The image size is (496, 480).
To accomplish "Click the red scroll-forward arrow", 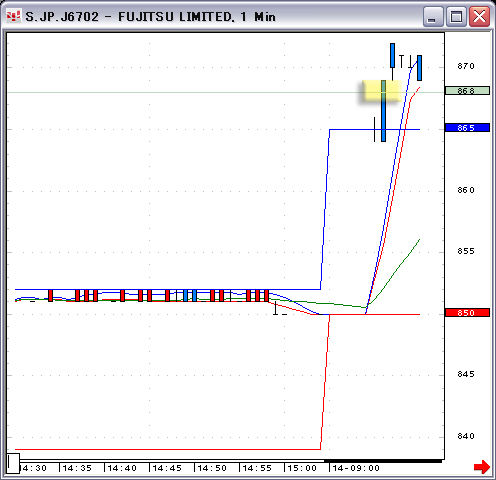I will point(482,466).
